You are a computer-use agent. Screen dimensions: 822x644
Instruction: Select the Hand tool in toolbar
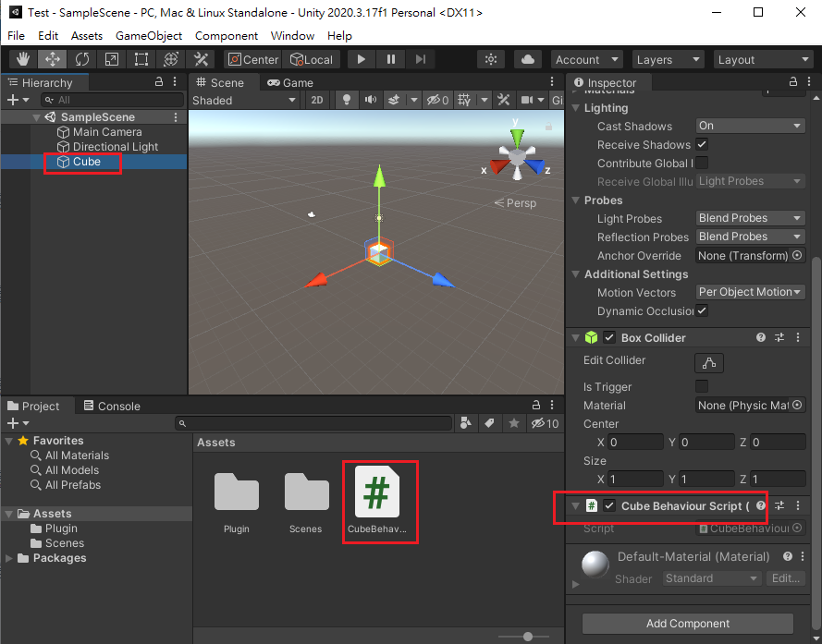22,59
